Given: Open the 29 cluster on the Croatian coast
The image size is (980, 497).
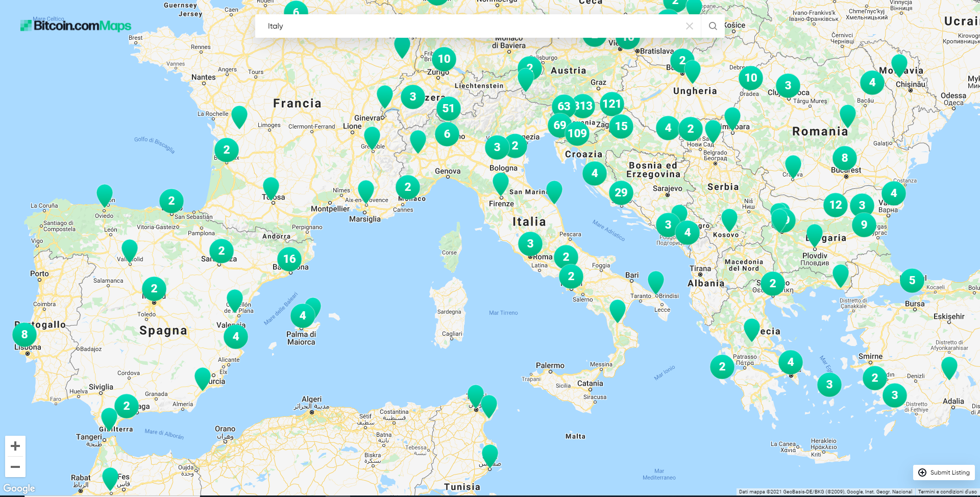Looking at the screenshot, I should (621, 192).
